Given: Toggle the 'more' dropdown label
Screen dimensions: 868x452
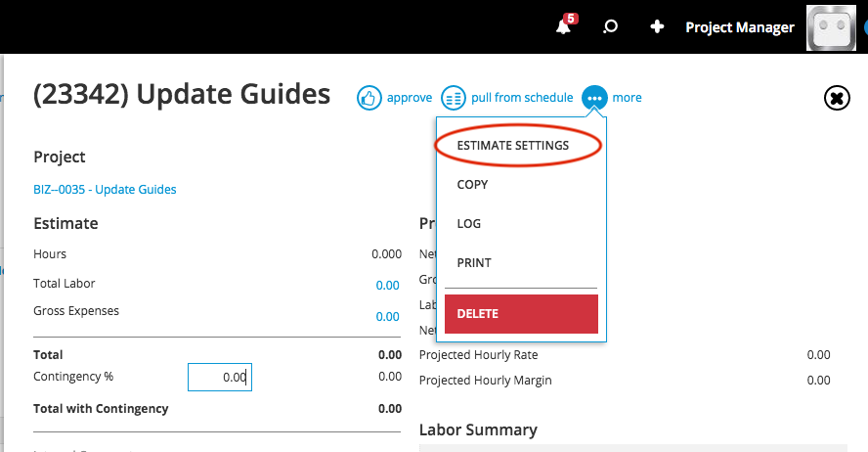Looking at the screenshot, I should click(x=627, y=98).
